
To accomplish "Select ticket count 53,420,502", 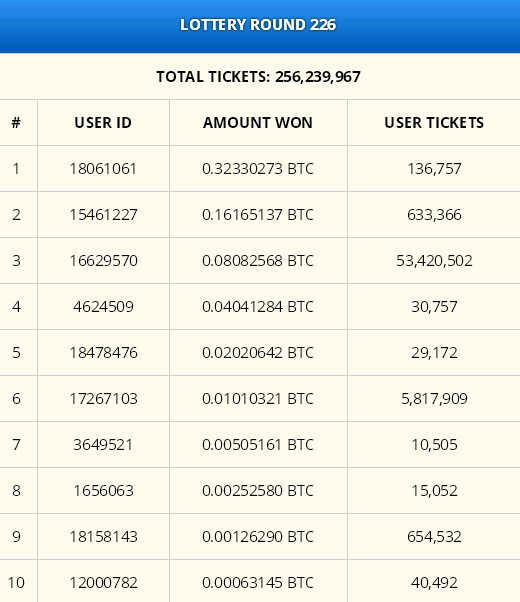I will [434, 261].
